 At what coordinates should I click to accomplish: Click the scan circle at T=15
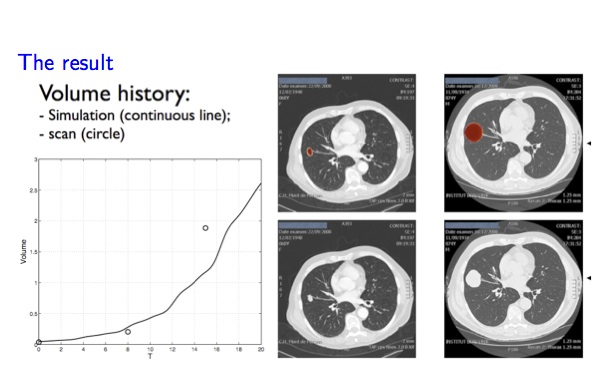205,228
